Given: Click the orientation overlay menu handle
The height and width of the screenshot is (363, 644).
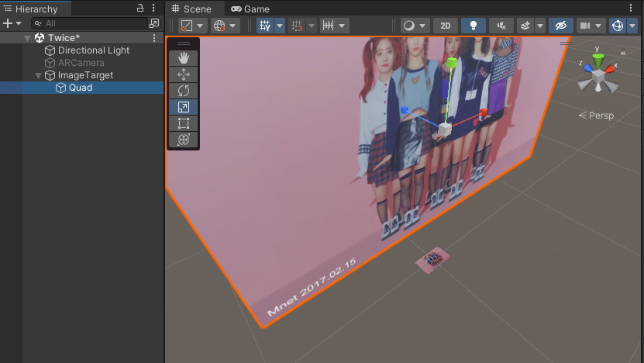Looking at the screenshot, I should [x=565, y=43].
